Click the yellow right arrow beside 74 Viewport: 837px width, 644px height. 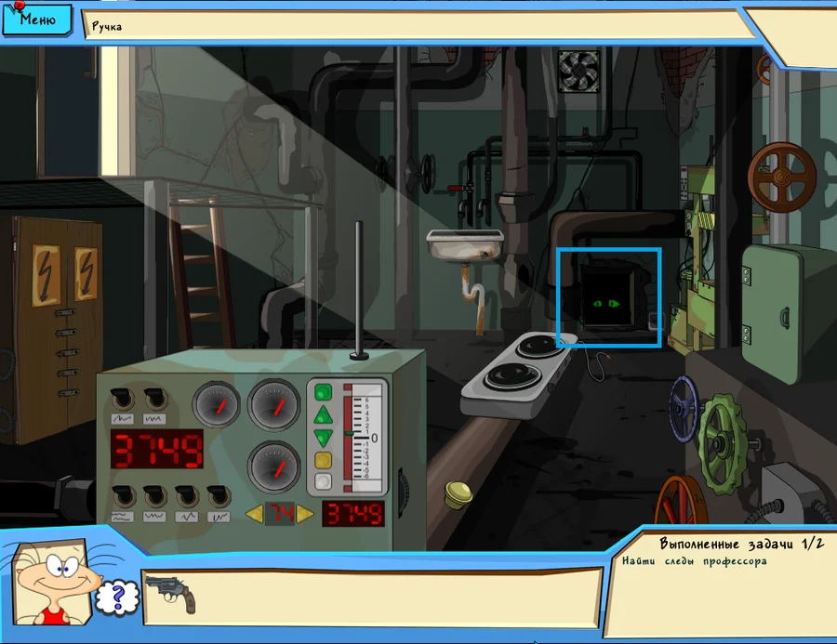click(304, 514)
